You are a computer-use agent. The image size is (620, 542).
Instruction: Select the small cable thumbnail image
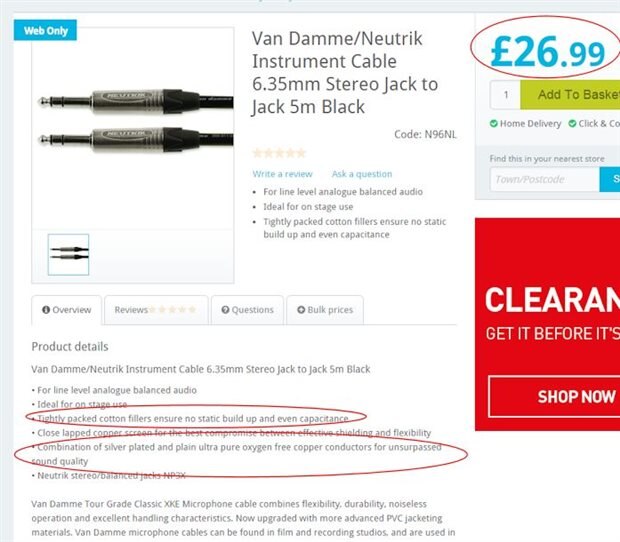tap(68, 255)
